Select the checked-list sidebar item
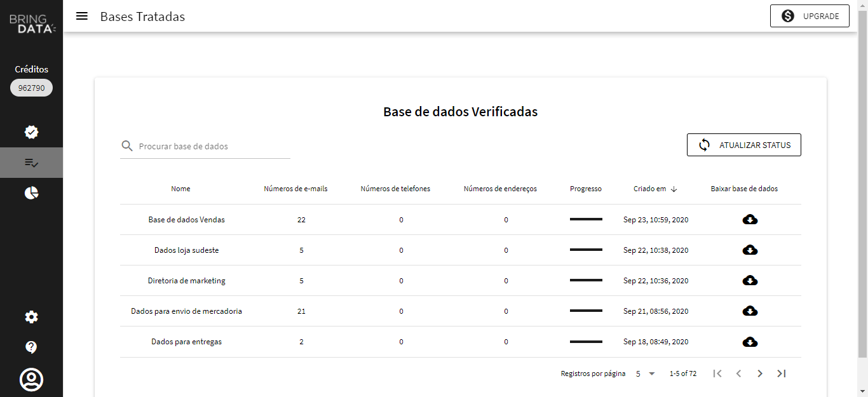Image resolution: width=868 pixels, height=397 pixels. (31, 163)
